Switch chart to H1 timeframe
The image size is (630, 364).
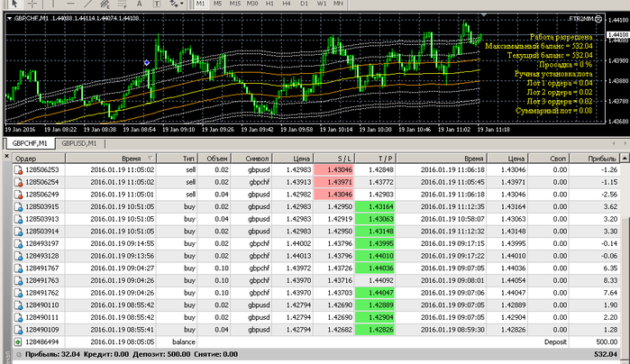(x=269, y=4)
